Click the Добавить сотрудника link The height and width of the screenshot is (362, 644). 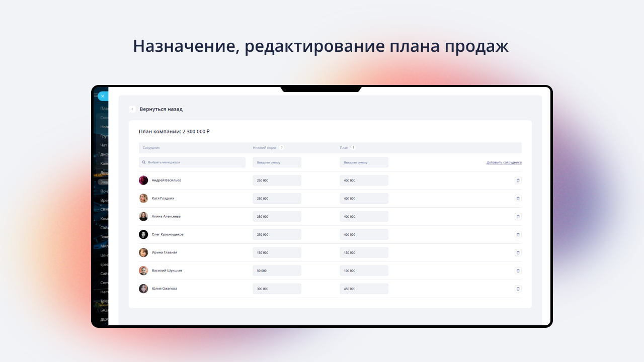504,162
